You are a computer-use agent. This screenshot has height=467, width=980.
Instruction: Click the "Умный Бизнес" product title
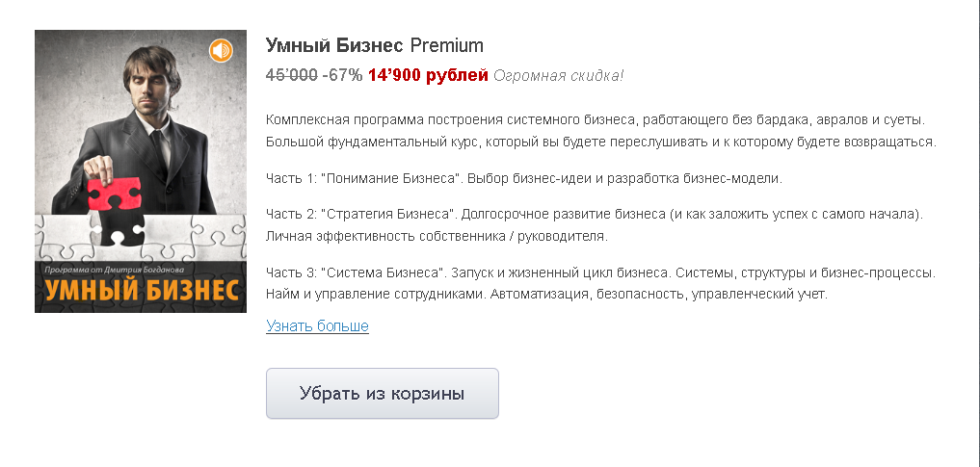point(334,45)
